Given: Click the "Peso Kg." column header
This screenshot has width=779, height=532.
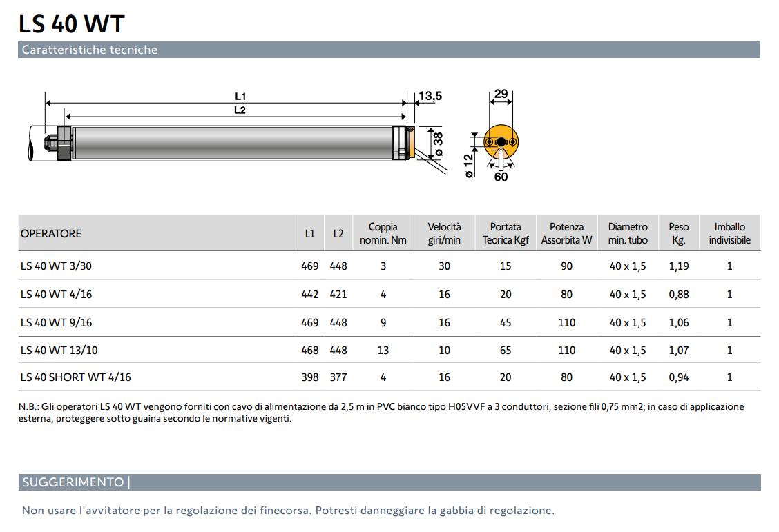Looking at the screenshot, I should click(679, 233).
